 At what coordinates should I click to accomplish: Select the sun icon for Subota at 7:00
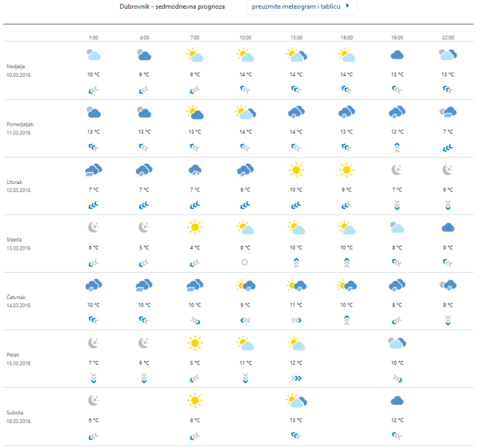pos(194,400)
